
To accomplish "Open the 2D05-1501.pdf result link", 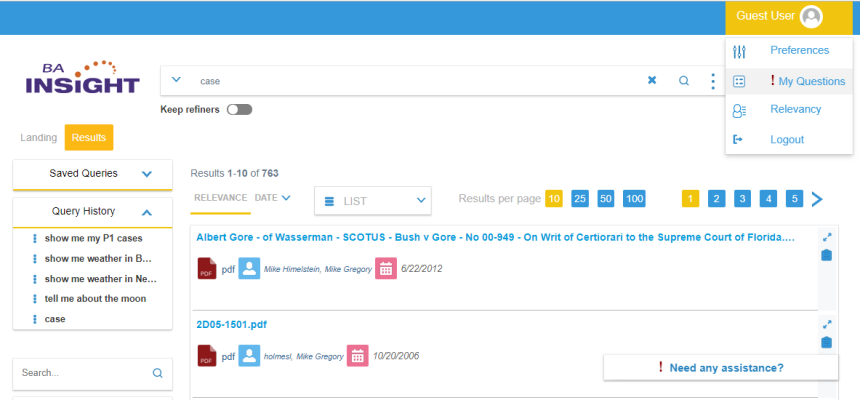I will click(x=231, y=325).
